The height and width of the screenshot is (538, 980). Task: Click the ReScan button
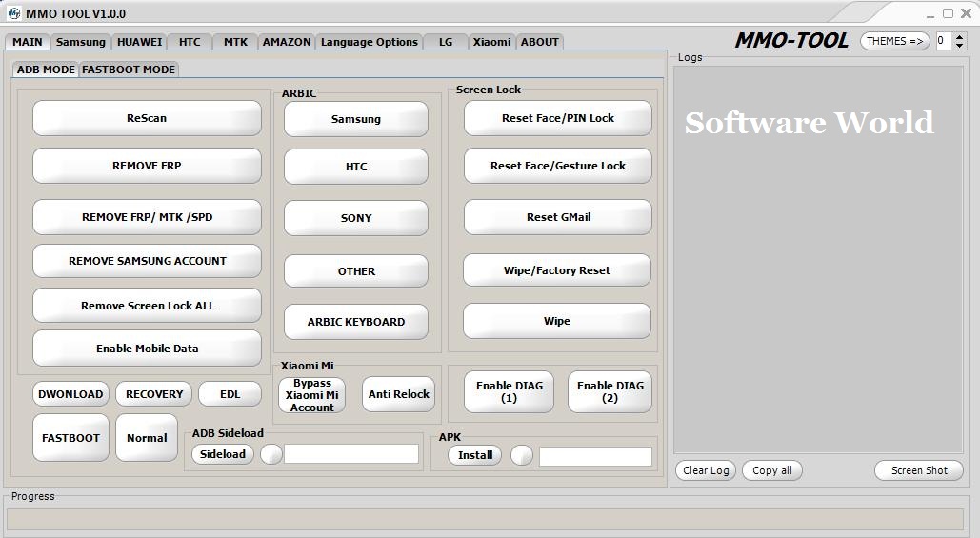click(x=147, y=118)
